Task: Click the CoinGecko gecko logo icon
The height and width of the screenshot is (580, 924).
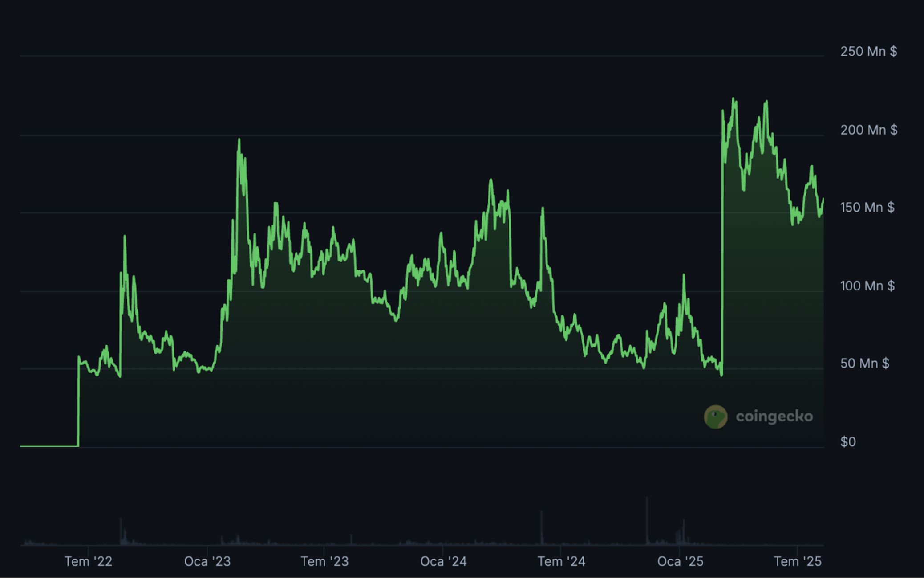Action: point(715,417)
